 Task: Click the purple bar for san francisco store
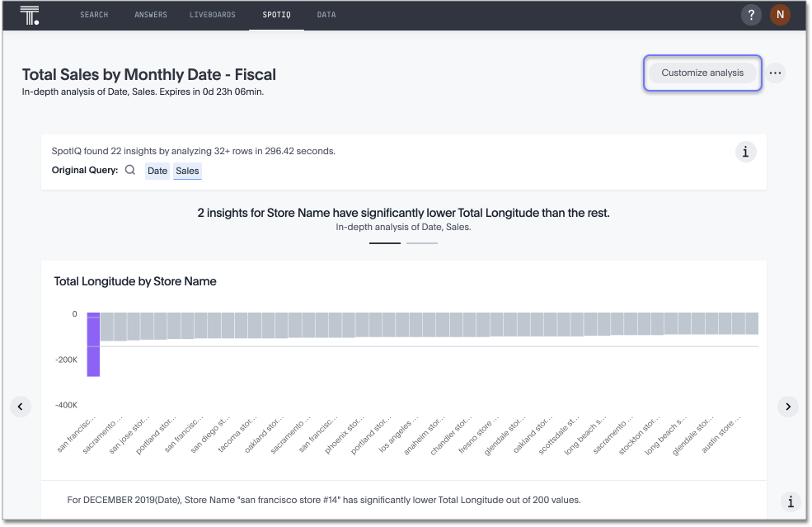click(x=93, y=342)
